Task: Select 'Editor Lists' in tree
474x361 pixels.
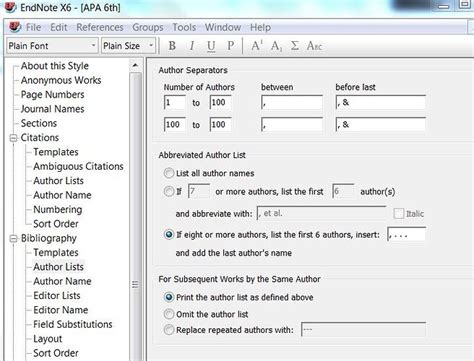Action: tap(57, 295)
